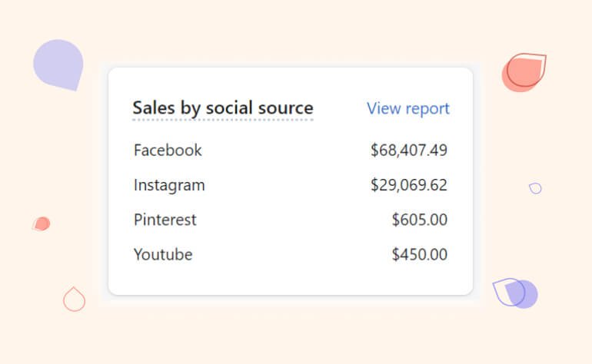
Task: Click the small red circle left of card
Action: [43, 223]
